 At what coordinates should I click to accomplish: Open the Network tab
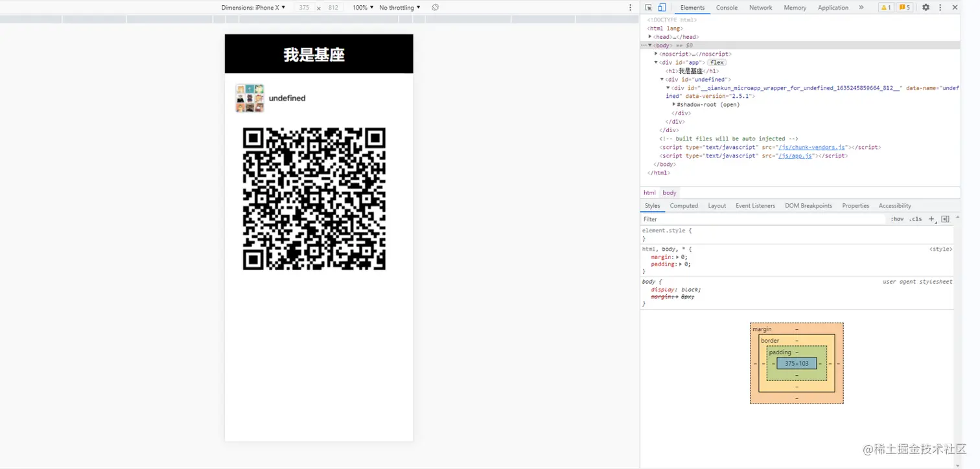[x=761, y=8]
